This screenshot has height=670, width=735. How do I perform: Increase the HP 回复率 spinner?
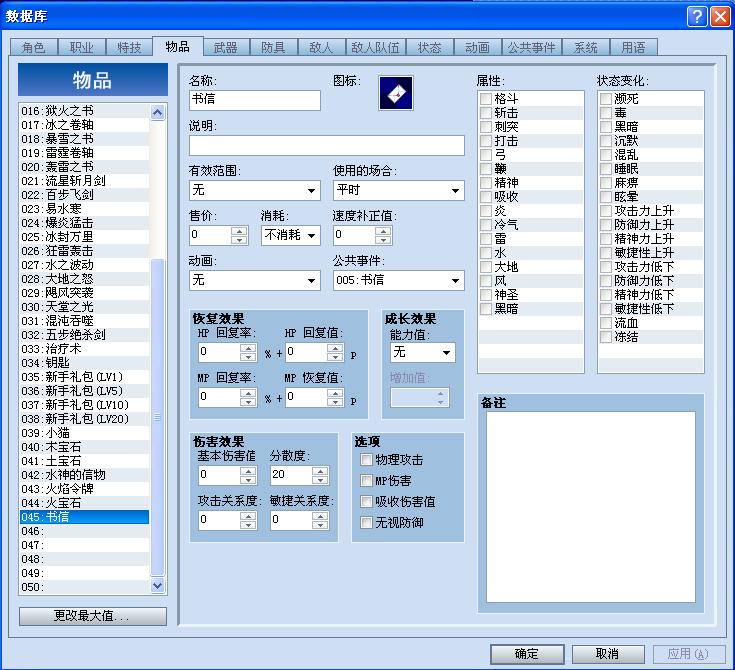(x=248, y=348)
